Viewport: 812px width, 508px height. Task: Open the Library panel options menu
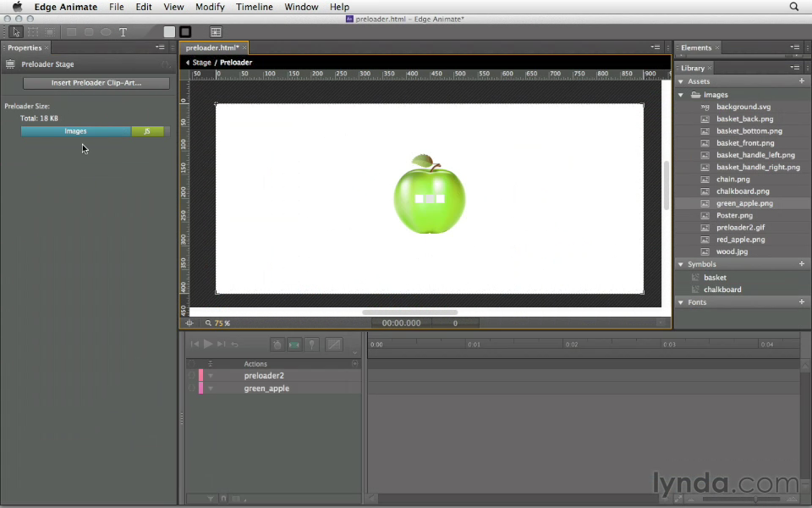tap(795, 68)
